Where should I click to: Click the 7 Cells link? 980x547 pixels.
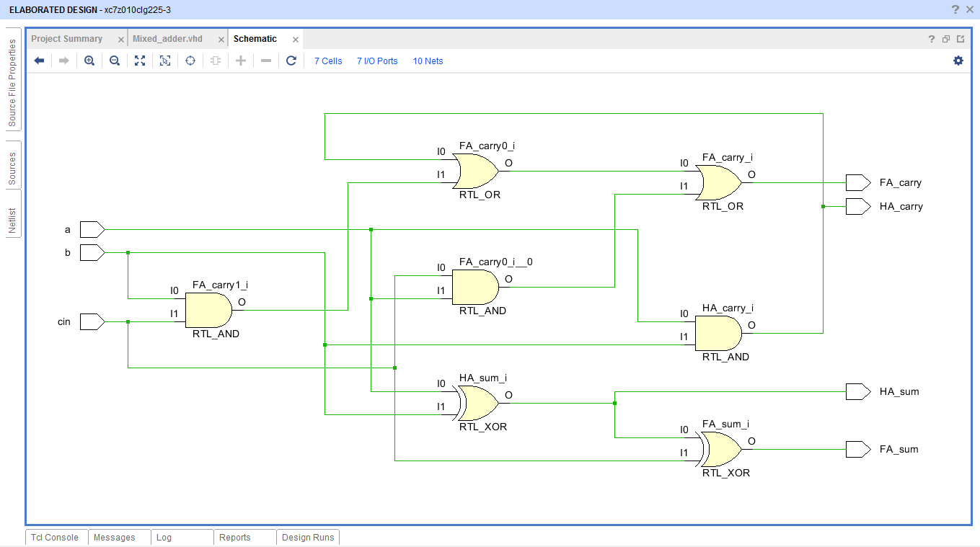(x=327, y=61)
